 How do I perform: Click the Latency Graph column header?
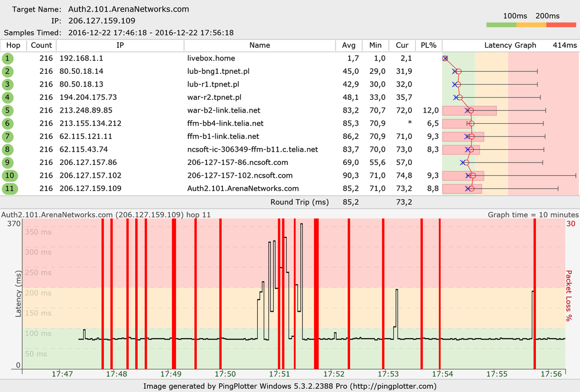[510, 45]
